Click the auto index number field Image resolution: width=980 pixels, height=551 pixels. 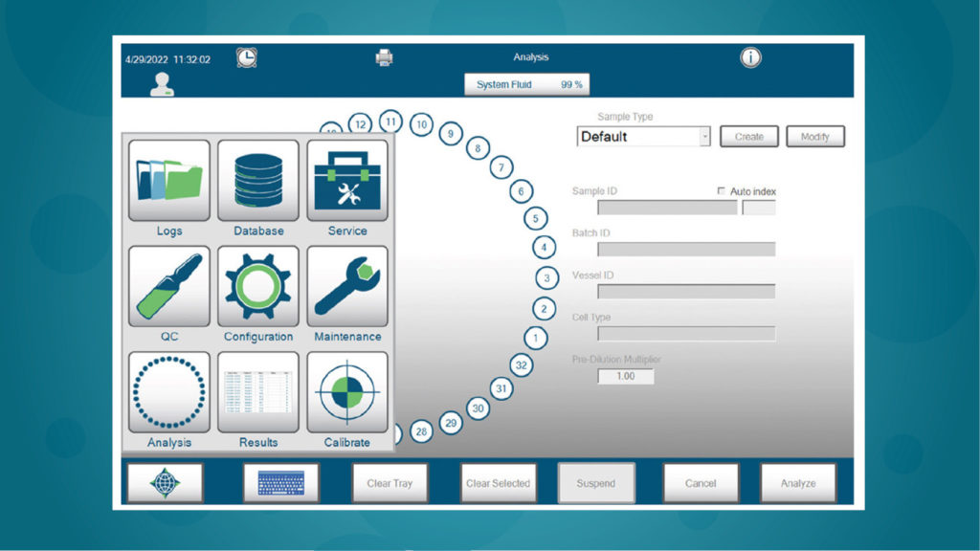(759, 208)
